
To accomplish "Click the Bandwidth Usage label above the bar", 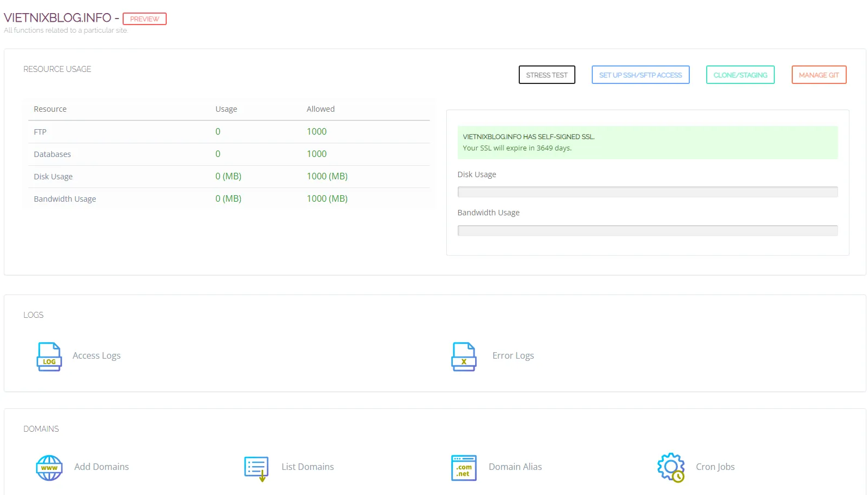I will [x=488, y=213].
